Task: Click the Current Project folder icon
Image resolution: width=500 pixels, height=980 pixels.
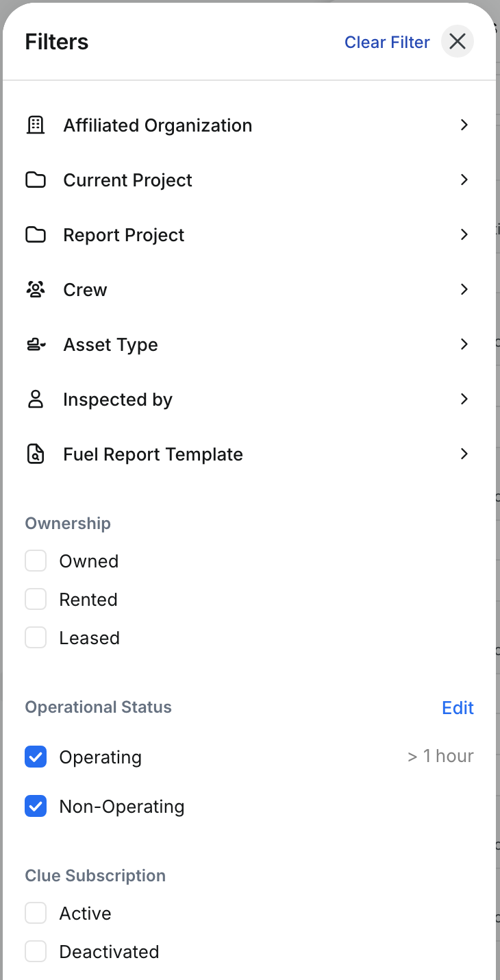Action: [36, 180]
